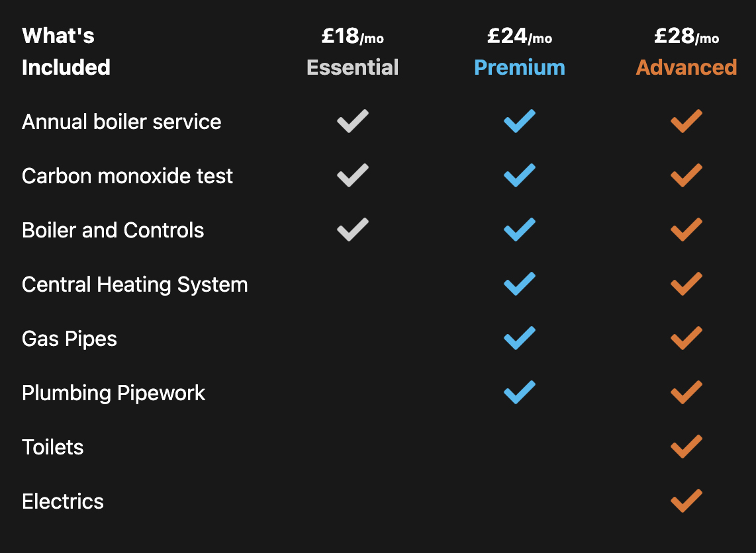Click the blue Premium Gas Pipes checkmark
Screen dimensions: 756x553
[x=520, y=339]
